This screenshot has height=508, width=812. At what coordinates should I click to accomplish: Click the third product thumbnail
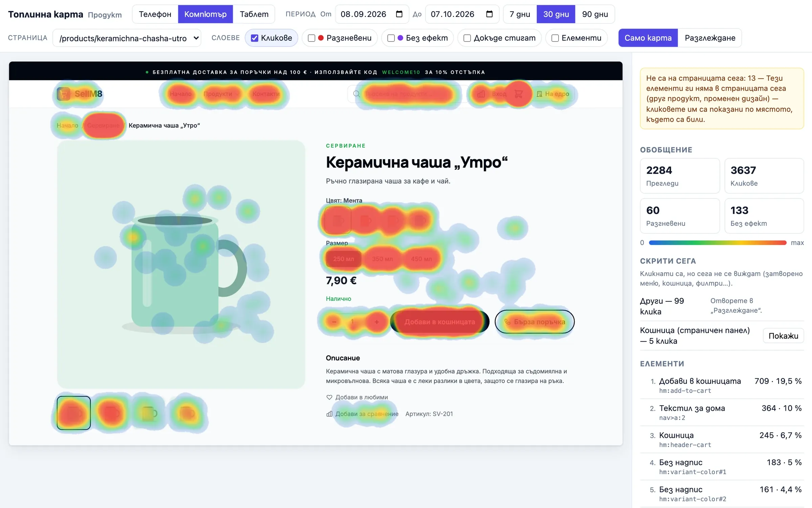(x=149, y=413)
